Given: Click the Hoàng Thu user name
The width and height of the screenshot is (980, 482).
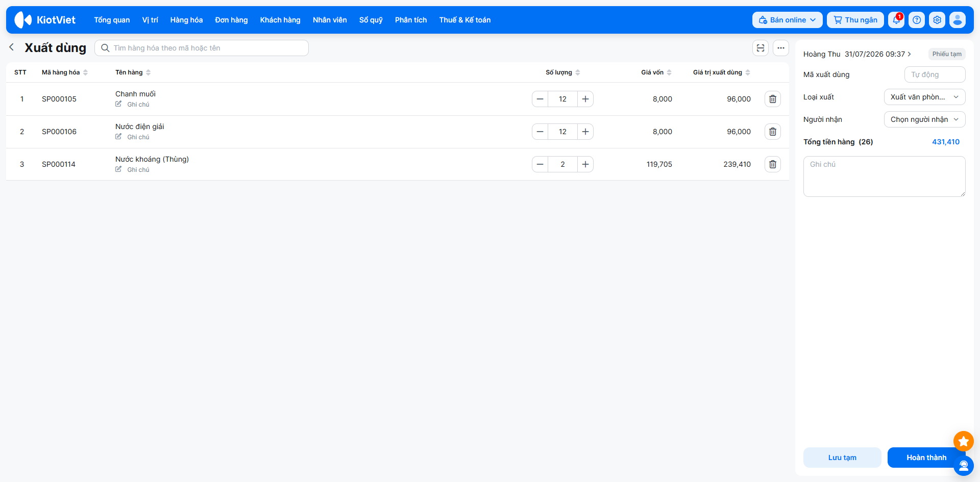Looking at the screenshot, I should pos(822,54).
